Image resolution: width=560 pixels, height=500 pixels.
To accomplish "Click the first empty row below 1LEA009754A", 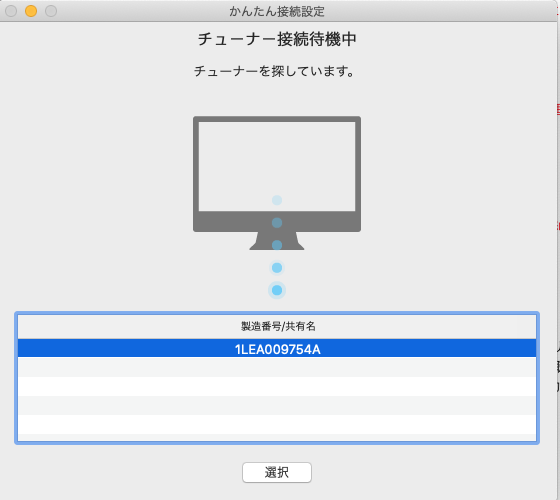I will pyautogui.click(x=277, y=367).
